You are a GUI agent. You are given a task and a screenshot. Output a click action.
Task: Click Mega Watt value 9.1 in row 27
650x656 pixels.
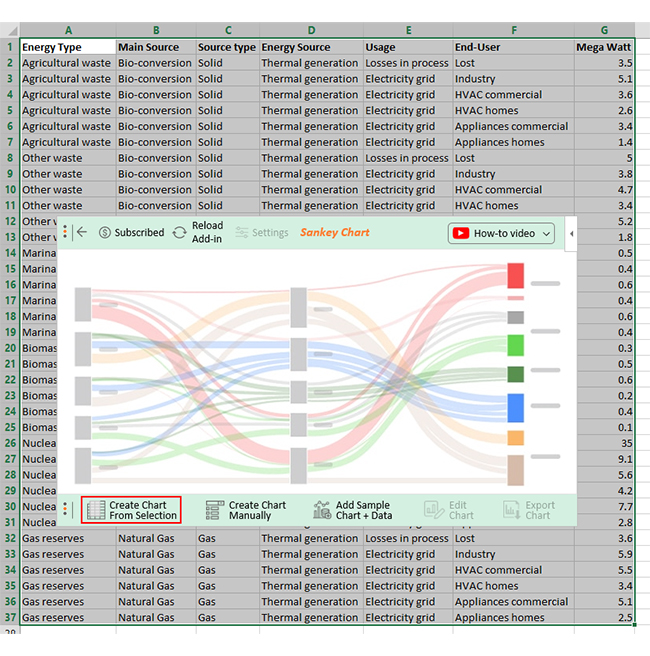click(604, 459)
